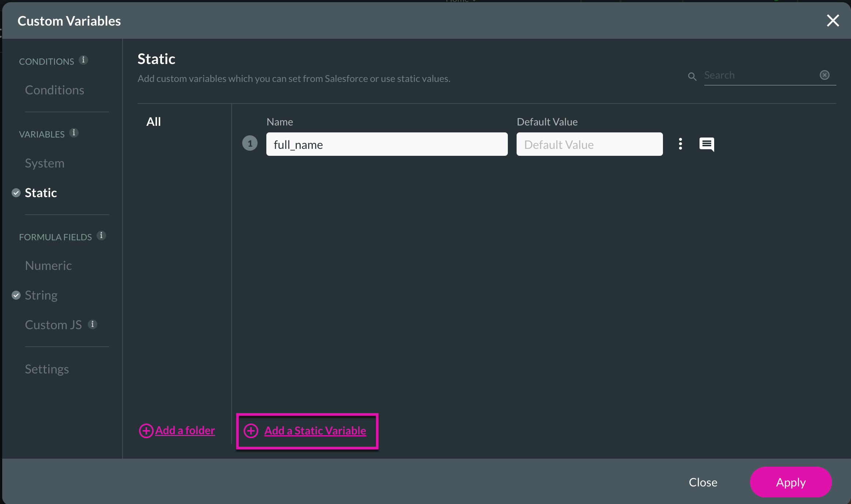Image resolution: width=851 pixels, height=504 pixels.
Task: Click the info icon next to CONDITIONS
Action: (83, 61)
